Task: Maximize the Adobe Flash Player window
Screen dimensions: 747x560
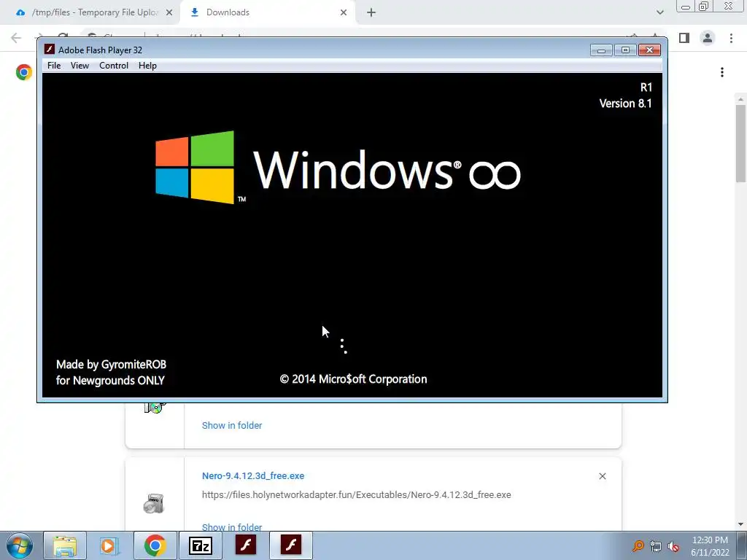Action: click(625, 50)
